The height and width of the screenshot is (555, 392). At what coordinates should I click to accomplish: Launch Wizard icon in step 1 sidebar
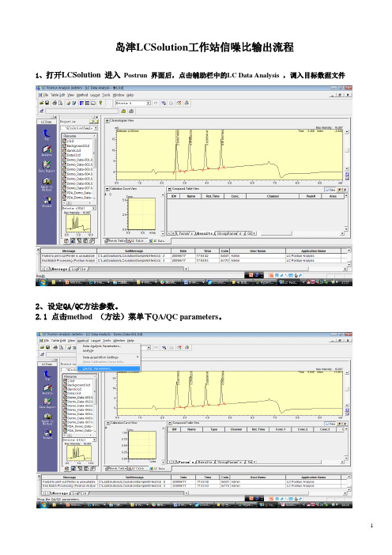pos(47,202)
